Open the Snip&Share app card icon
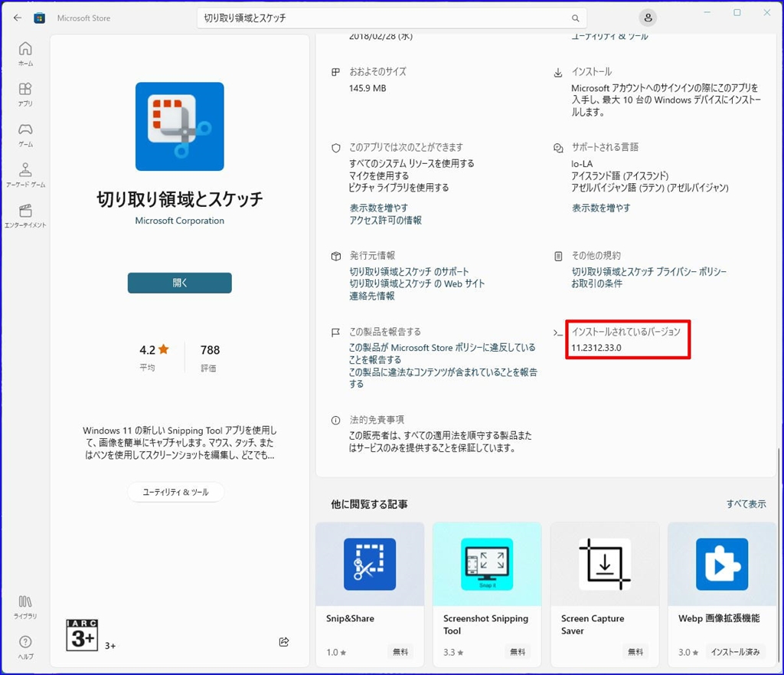The height and width of the screenshot is (675, 784). click(x=370, y=564)
